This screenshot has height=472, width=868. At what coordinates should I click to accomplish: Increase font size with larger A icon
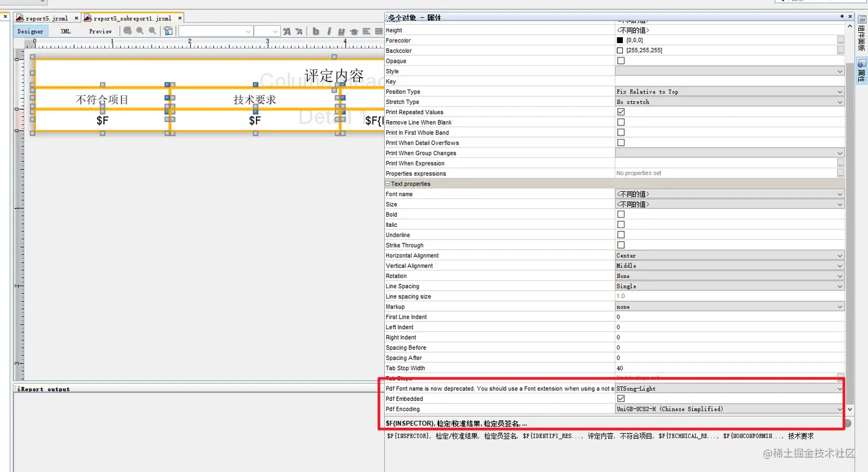[286, 32]
